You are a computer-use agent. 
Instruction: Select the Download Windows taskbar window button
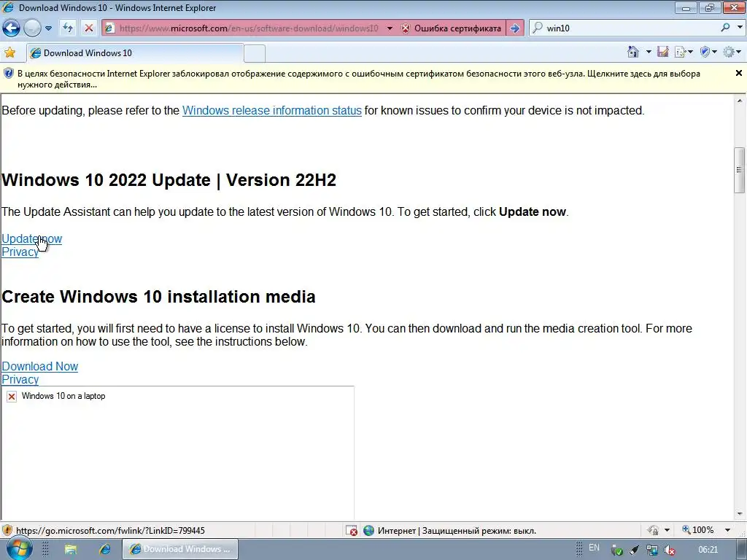click(x=180, y=549)
